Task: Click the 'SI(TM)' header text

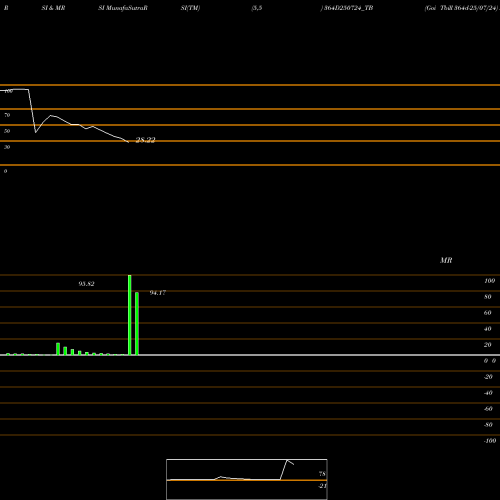Action: (190, 8)
